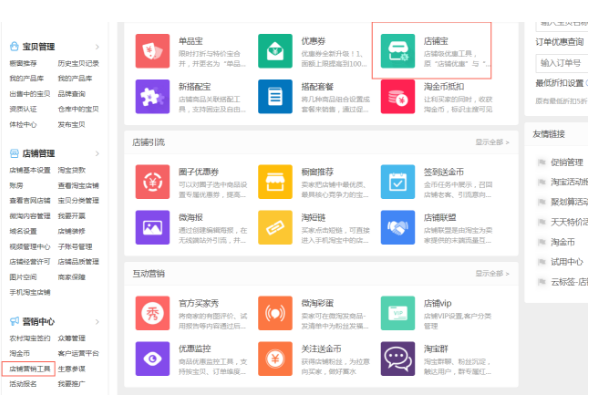595x398 pixels.
Task: Open 手机淘宝店铺 in sidebar
Action: [x=30, y=292]
